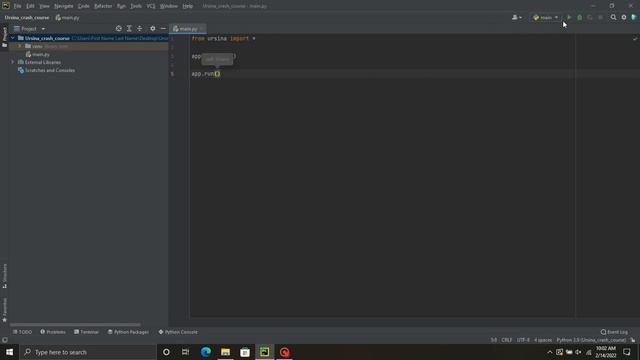
Task: Open the Python Packages tool window
Action: [x=128, y=332]
